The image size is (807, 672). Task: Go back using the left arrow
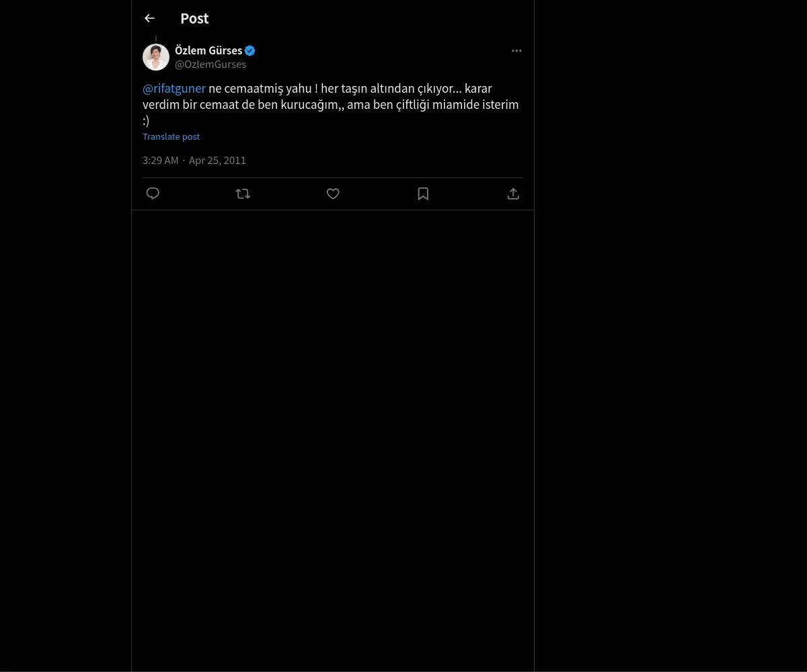(x=149, y=18)
